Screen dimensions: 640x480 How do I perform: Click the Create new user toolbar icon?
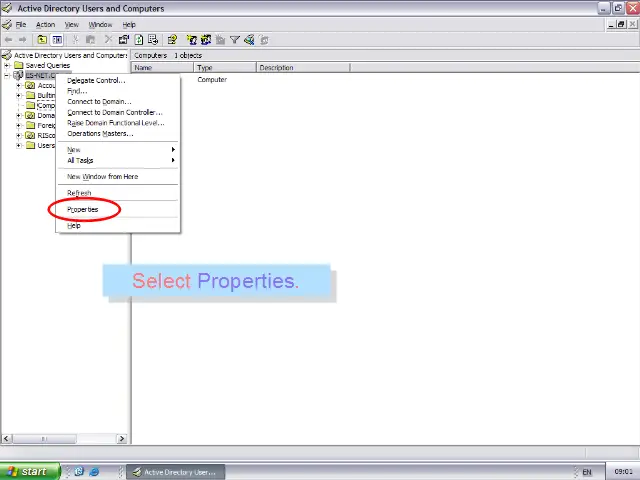click(191, 40)
